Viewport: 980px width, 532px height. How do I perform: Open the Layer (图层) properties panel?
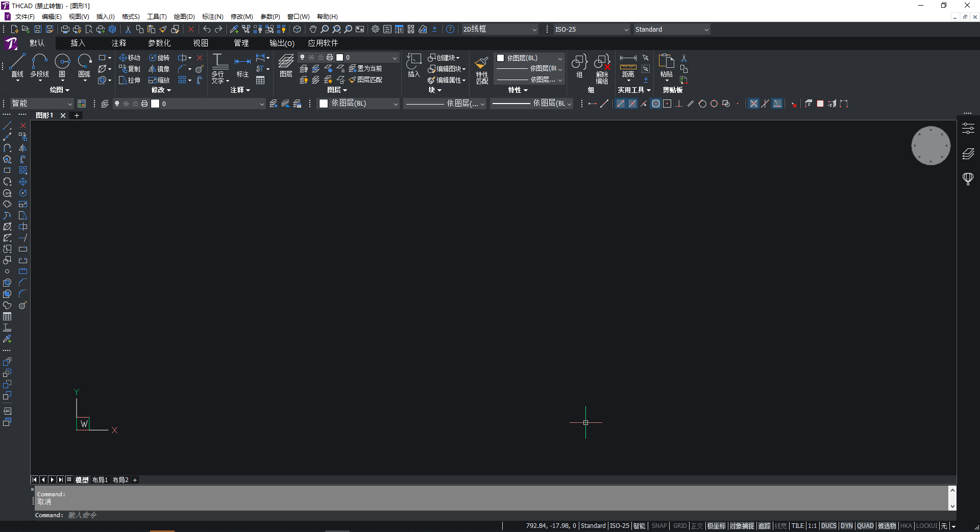coord(286,66)
